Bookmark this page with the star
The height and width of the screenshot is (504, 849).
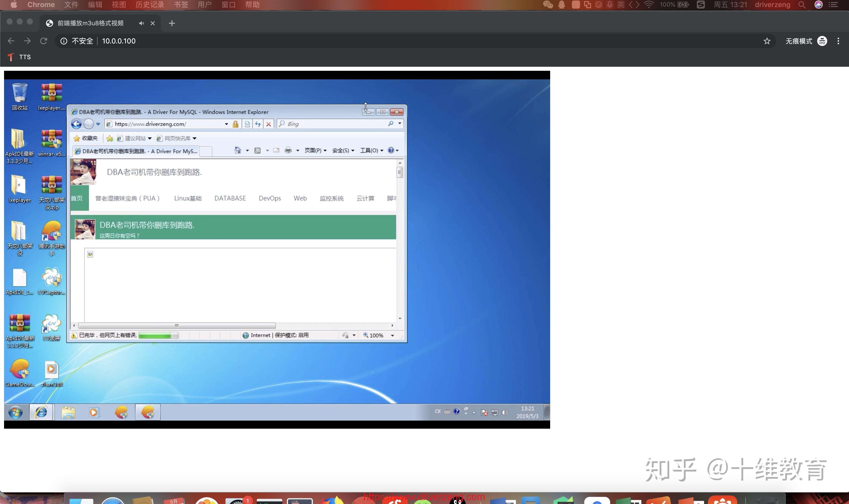[x=767, y=41]
